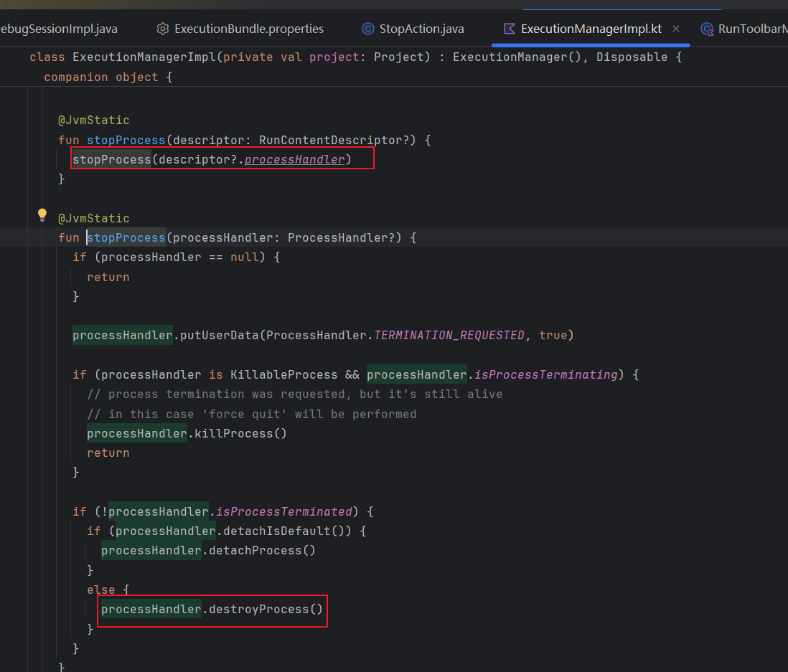Click the underlined processHandler property link
Viewport: 788px width, 672px height.
pos(294,160)
